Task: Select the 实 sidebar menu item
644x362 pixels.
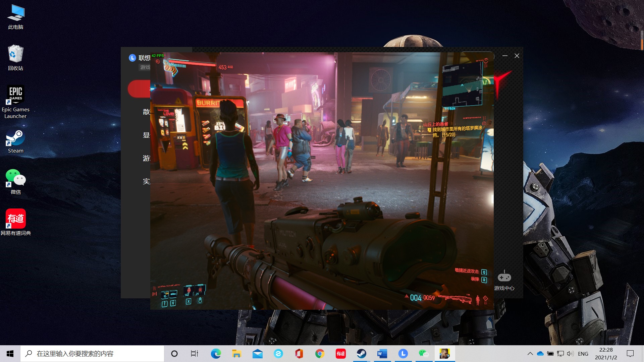Action: (x=146, y=181)
